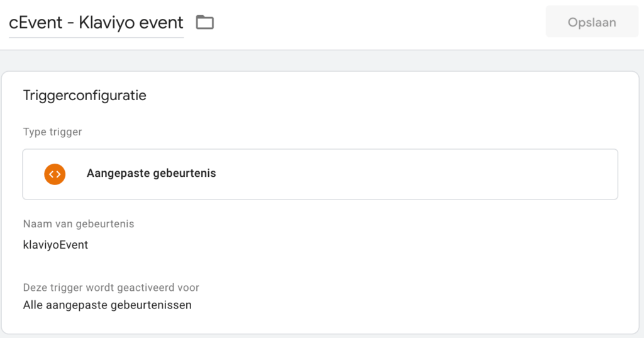The height and width of the screenshot is (338, 644).
Task: Click empty space inside Triggerconfiguratie card
Action: click(409, 264)
